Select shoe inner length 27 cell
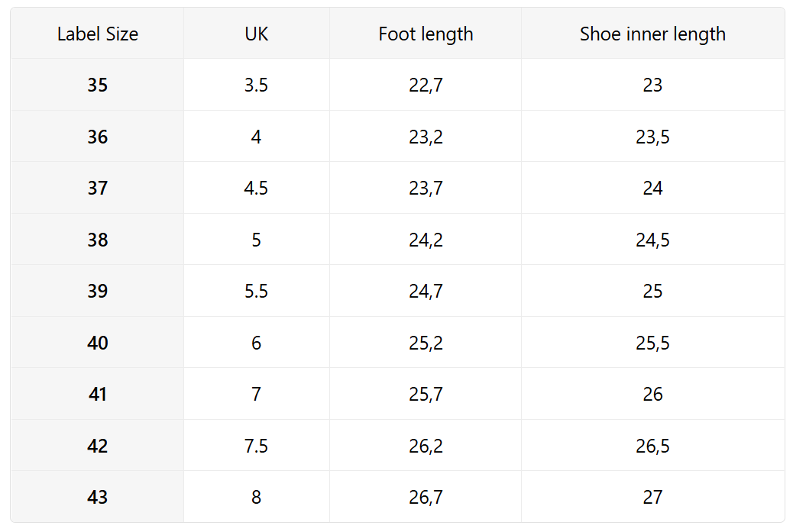Screen dimensions: 793x532 point(652,497)
